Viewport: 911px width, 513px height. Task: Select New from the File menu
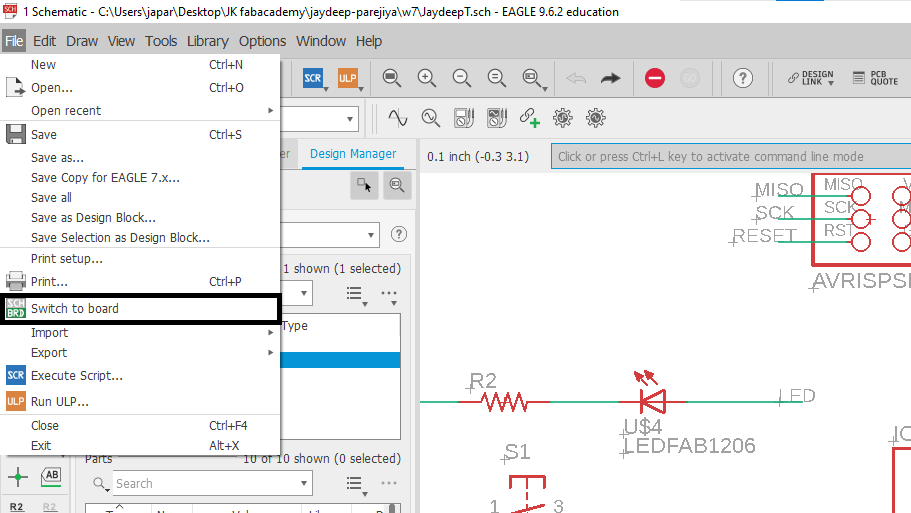[x=140, y=64]
